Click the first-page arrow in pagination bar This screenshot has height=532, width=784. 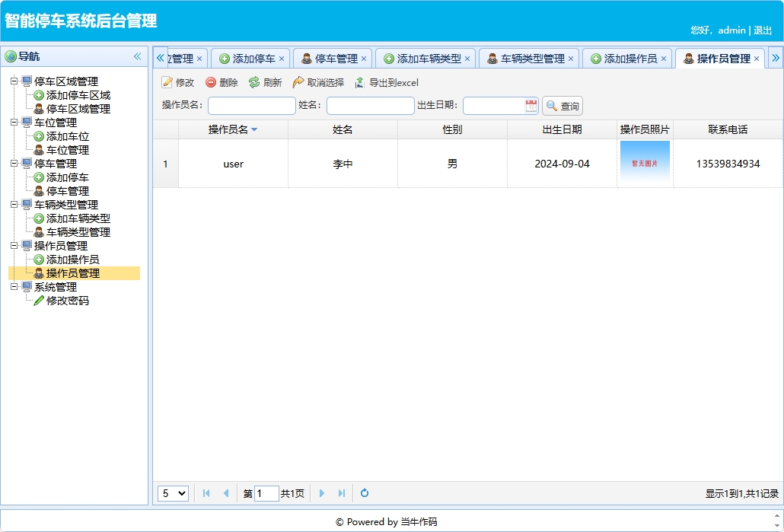[x=206, y=493]
